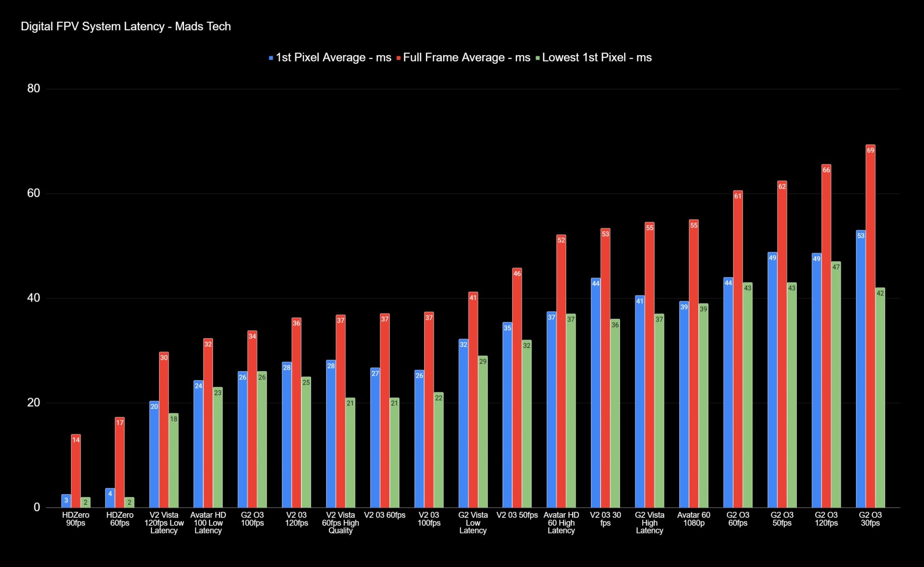Screen dimensions: 924x567
Task: Click the 1st Pixel Average legend label
Action: click(x=333, y=58)
